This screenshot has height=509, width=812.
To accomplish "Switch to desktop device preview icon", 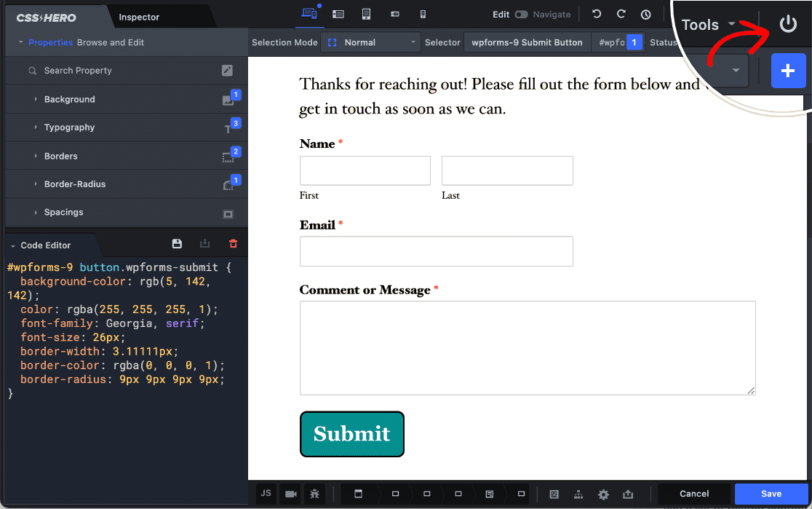I will click(309, 14).
